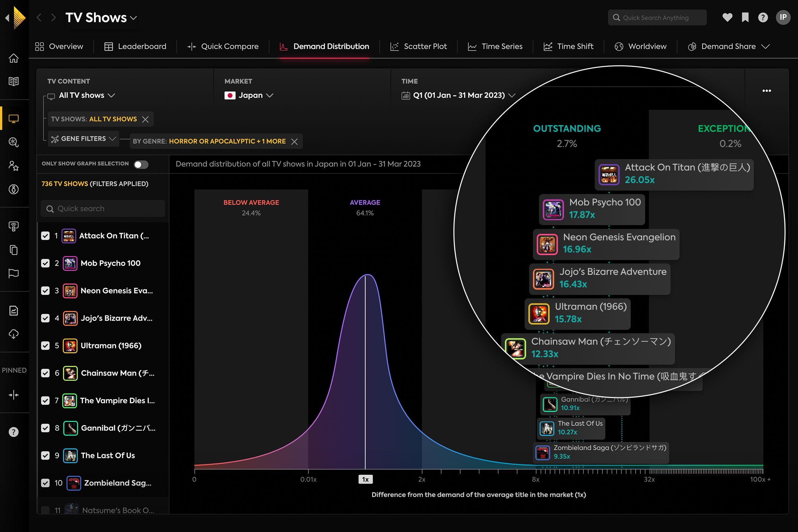798x532 pixels.
Task: Remove the BY GENRE filter chip
Action: (x=295, y=142)
